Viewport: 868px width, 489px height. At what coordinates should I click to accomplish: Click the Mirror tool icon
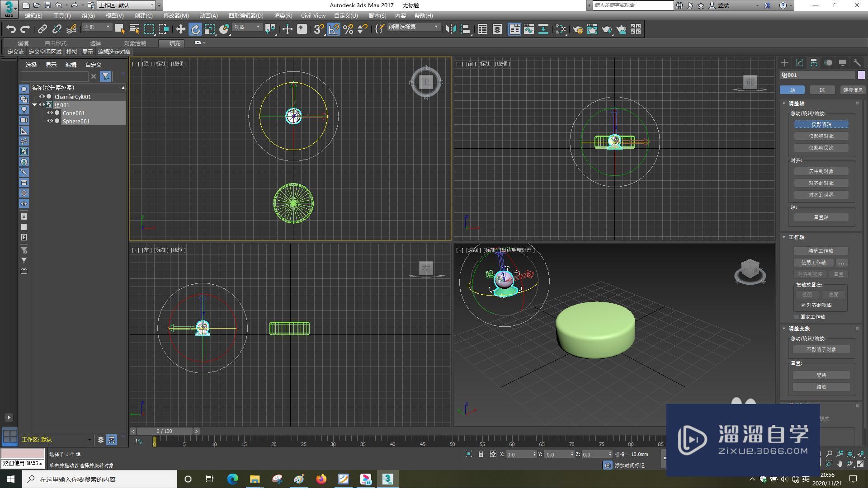(x=451, y=29)
